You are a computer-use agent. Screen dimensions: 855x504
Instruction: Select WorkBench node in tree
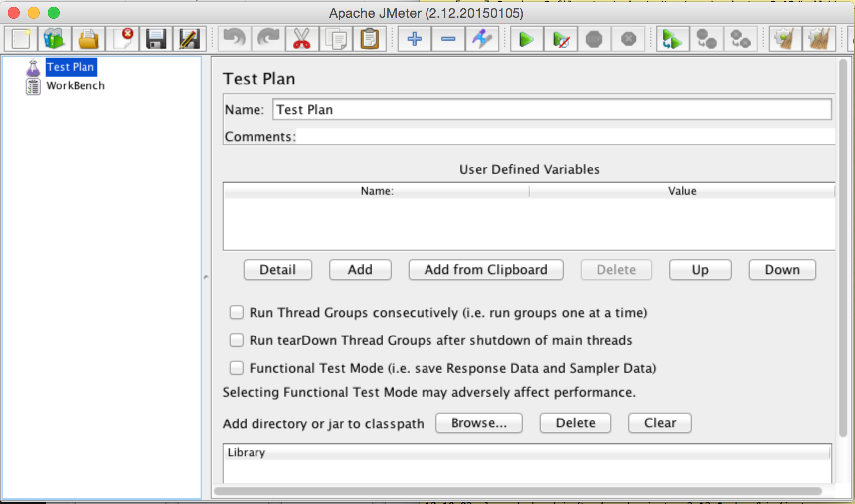[x=76, y=85]
